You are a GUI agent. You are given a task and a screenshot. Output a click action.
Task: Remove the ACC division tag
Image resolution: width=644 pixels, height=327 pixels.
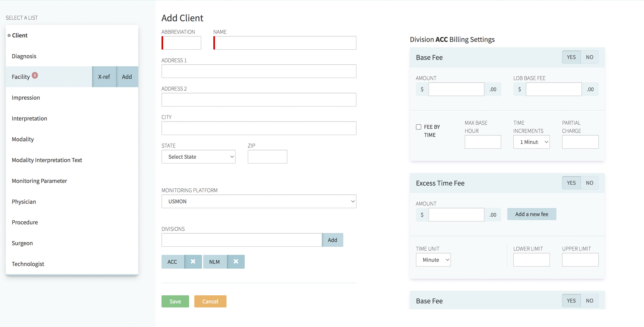coord(193,262)
